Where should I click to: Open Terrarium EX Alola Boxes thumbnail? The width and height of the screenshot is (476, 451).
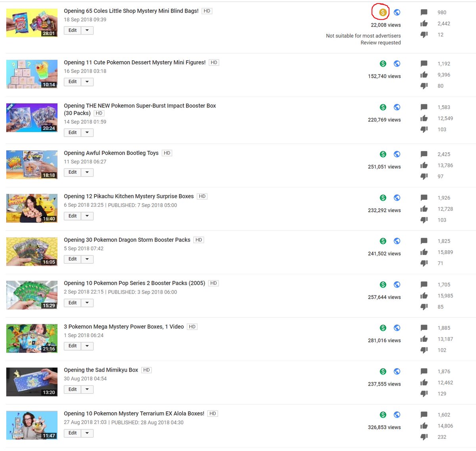tap(32, 425)
